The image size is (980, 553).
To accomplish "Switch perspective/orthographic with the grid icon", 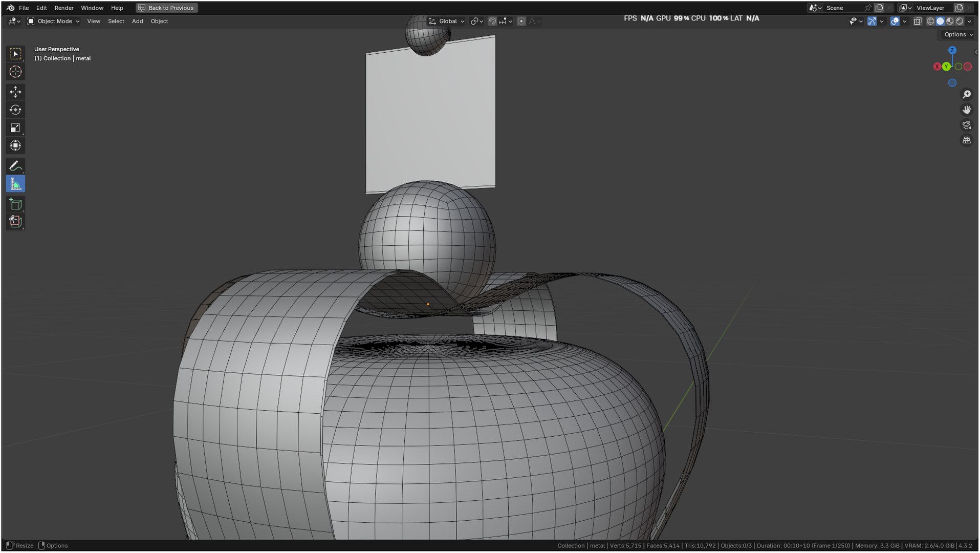I will [x=966, y=140].
